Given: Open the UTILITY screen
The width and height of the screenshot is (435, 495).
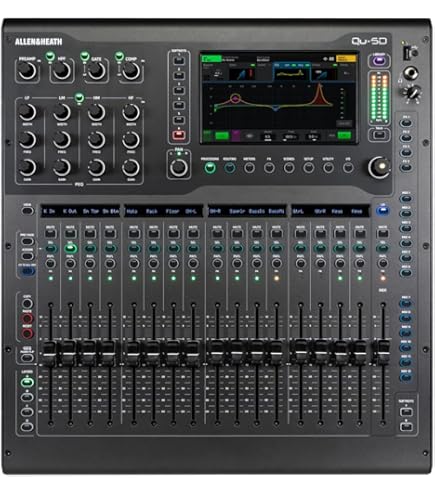Looking at the screenshot, I should pos(328,168).
